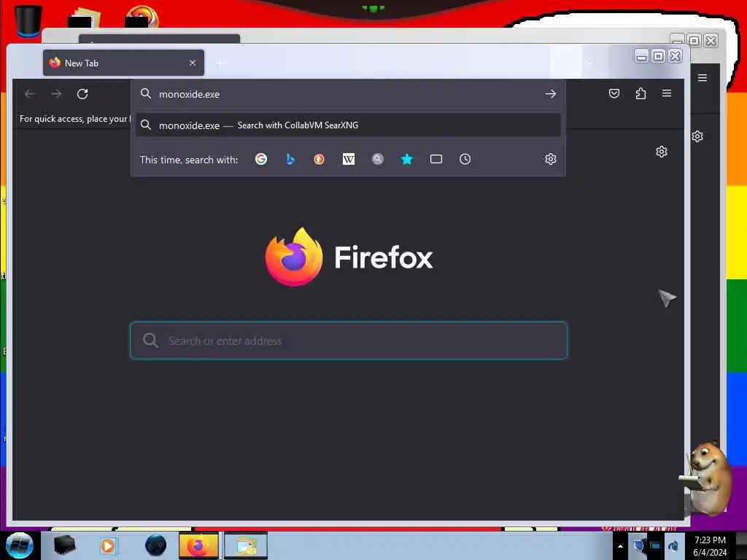This screenshot has width=747, height=560.
Task: Open the media player taskbar icon
Action: pos(108,545)
